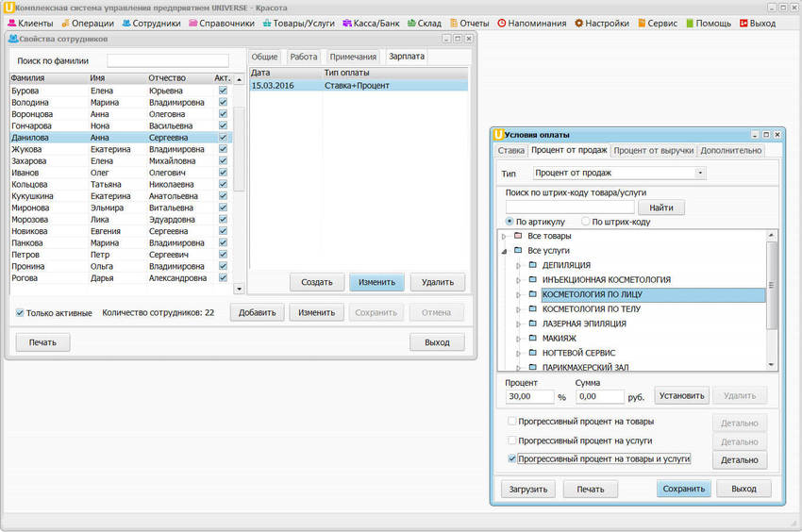Open the 'Тип' payment type dropdown
Viewport: 802px width, 532px height.
(699, 174)
